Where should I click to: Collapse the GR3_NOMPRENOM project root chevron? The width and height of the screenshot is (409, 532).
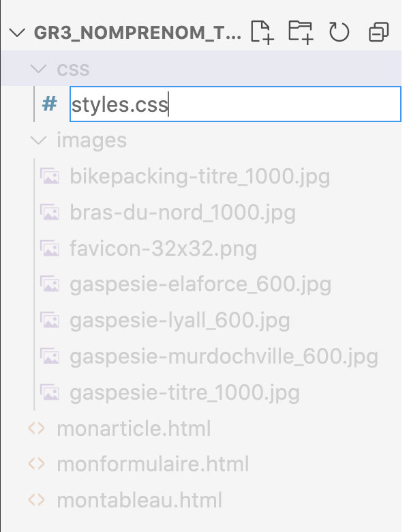[18, 32]
